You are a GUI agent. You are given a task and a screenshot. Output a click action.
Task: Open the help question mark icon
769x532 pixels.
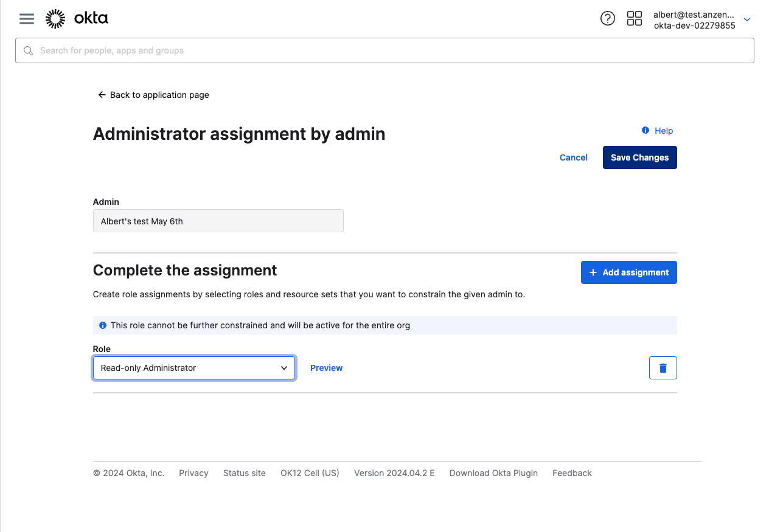click(x=607, y=19)
